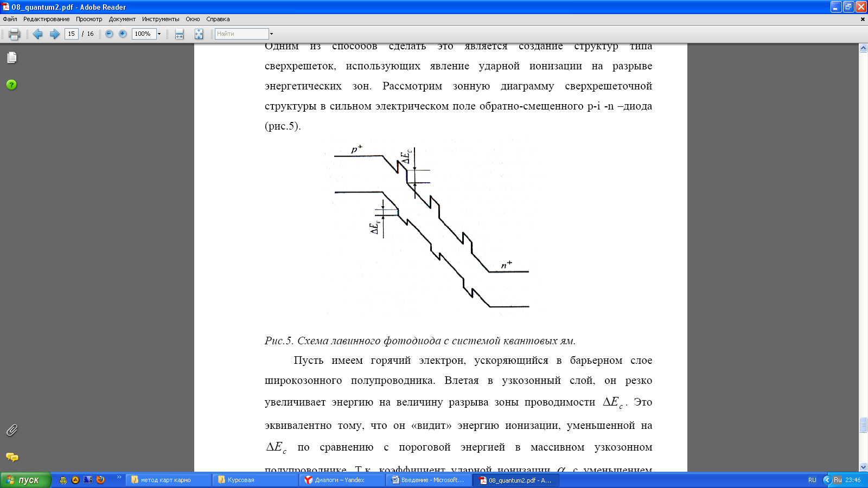Image resolution: width=868 pixels, height=488 pixels.
Task: Go to next page with right arrow
Action: coord(54,34)
